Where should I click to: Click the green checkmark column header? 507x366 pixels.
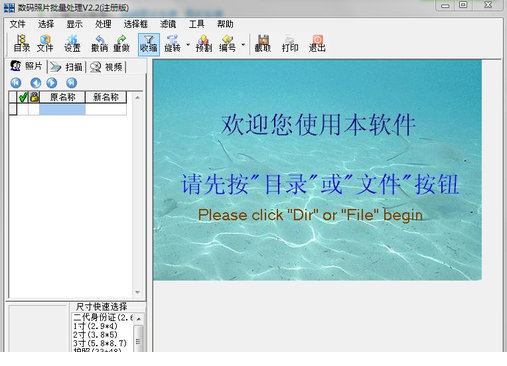(x=23, y=97)
